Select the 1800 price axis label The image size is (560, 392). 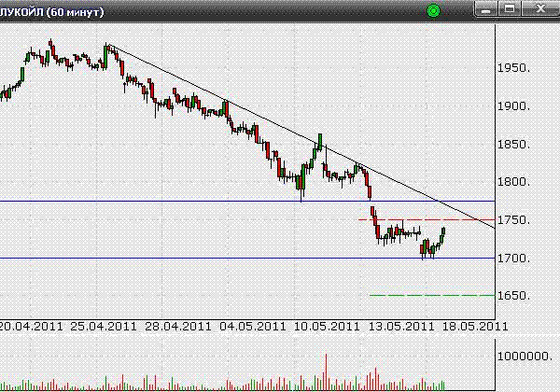pos(514,182)
